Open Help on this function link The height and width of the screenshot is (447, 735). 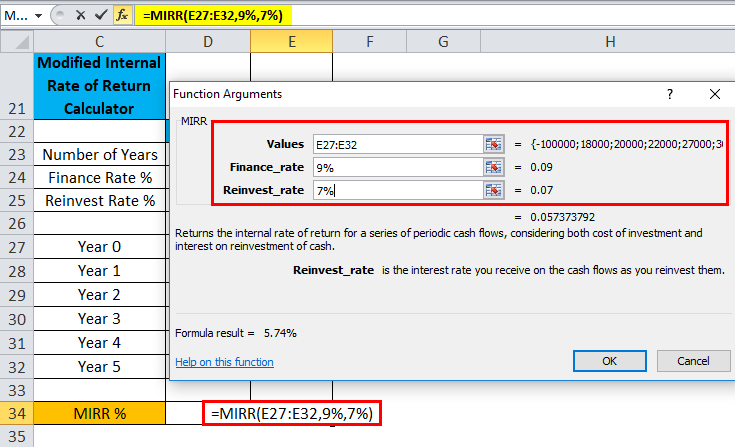coord(225,362)
